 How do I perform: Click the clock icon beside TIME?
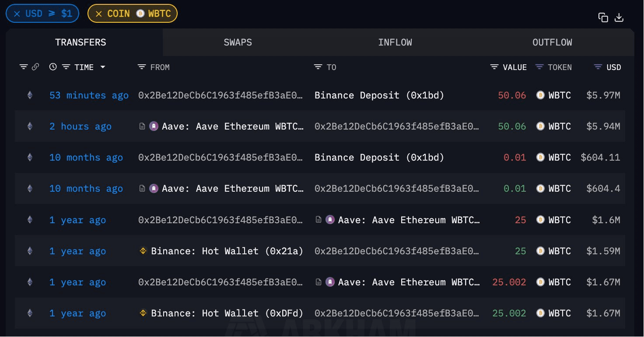(x=53, y=67)
